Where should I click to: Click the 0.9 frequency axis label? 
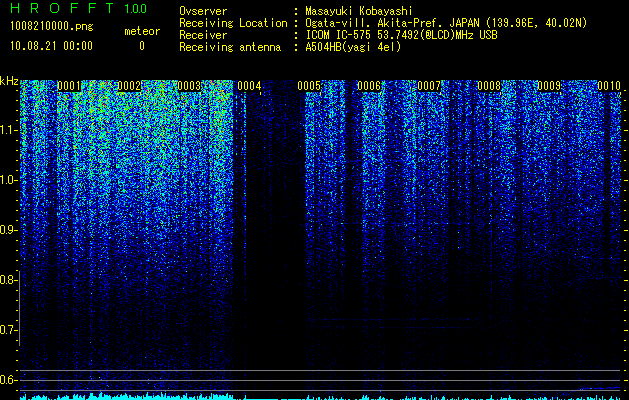7,230
